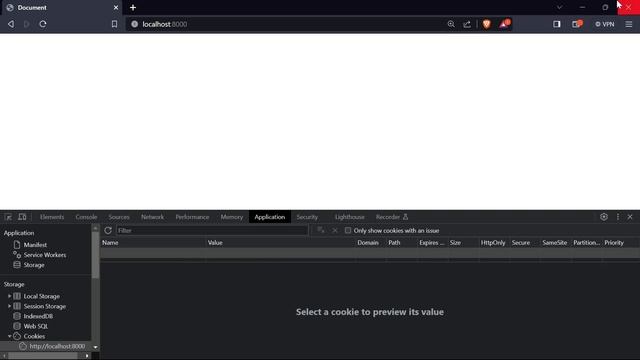640x360 pixels.
Task: Switch to the Sources tab
Action: click(119, 217)
